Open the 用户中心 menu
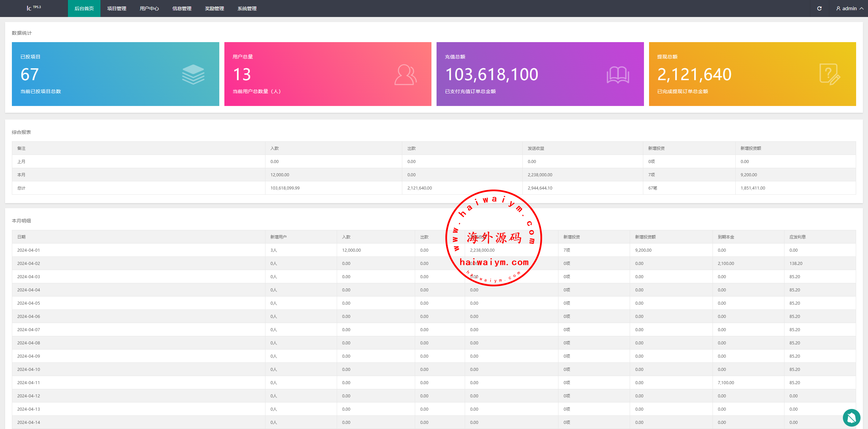 [149, 8]
